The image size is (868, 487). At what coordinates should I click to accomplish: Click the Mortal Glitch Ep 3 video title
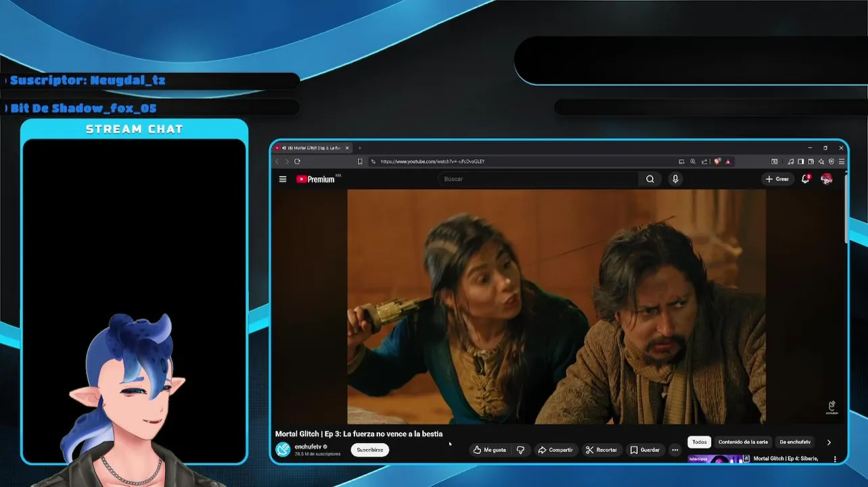pyautogui.click(x=359, y=434)
